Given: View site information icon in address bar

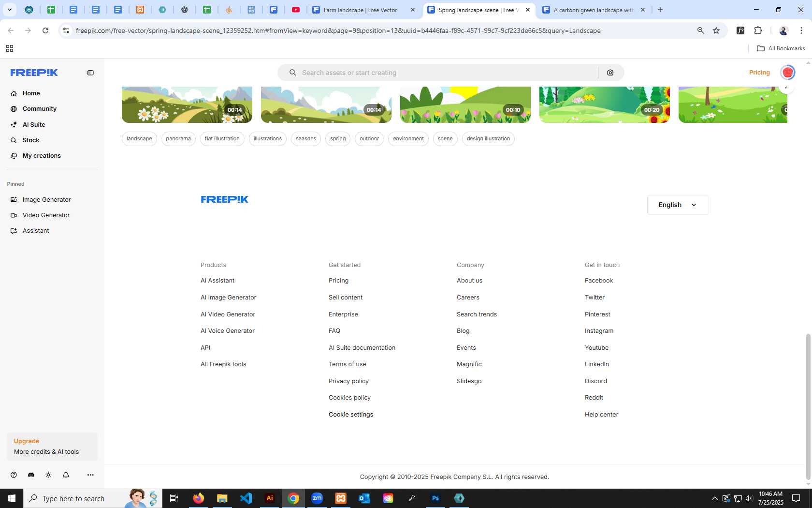Looking at the screenshot, I should pyautogui.click(x=66, y=30).
